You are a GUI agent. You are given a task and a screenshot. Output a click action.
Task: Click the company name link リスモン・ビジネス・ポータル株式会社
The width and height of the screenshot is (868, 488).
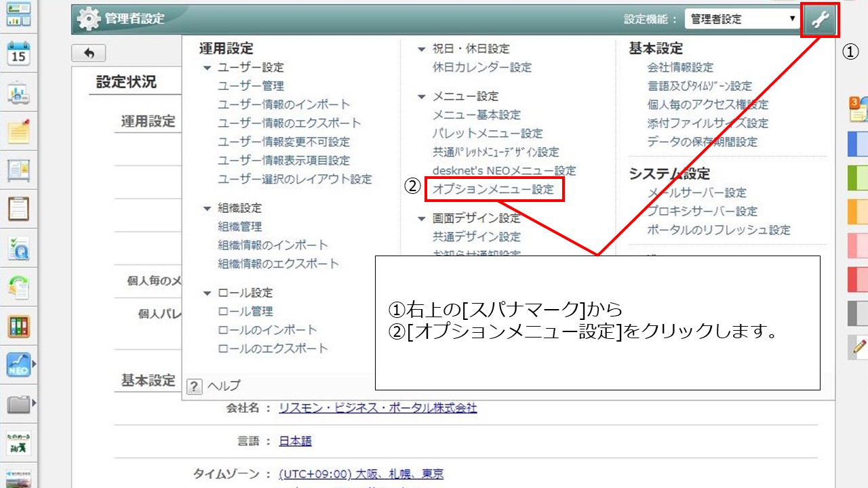pyautogui.click(x=378, y=408)
